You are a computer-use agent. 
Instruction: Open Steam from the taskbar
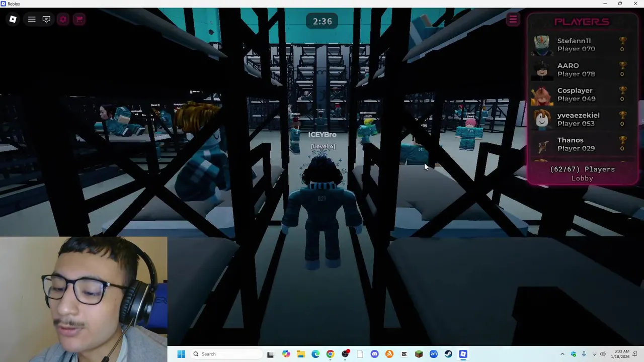pyautogui.click(x=448, y=354)
